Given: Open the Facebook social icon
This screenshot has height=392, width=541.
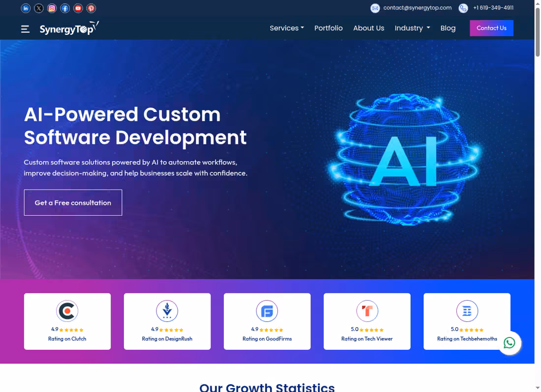Looking at the screenshot, I should [x=65, y=8].
